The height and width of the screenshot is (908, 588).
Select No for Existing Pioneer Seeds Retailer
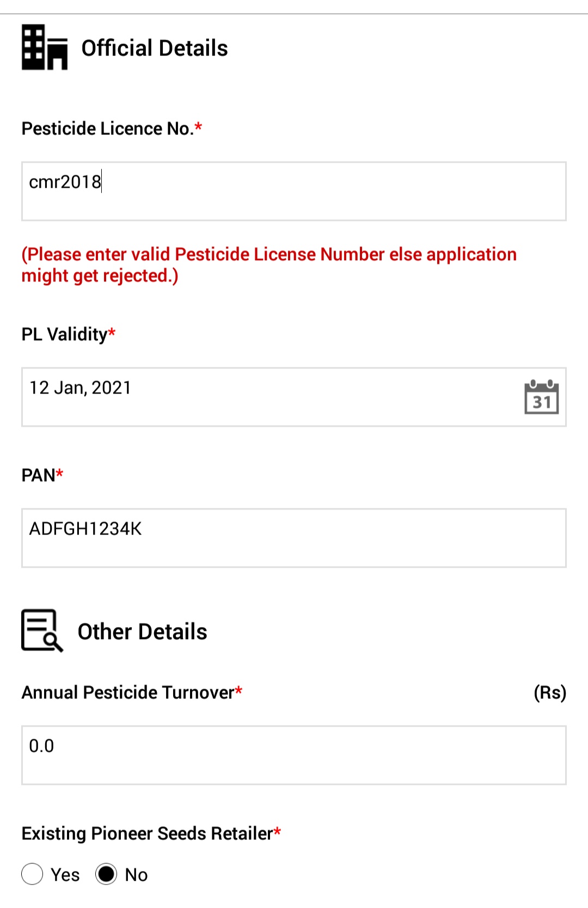(106, 874)
